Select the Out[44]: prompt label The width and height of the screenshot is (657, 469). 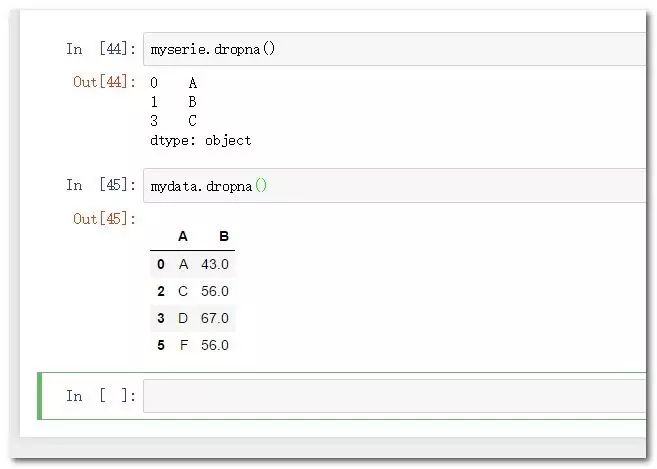(104, 82)
